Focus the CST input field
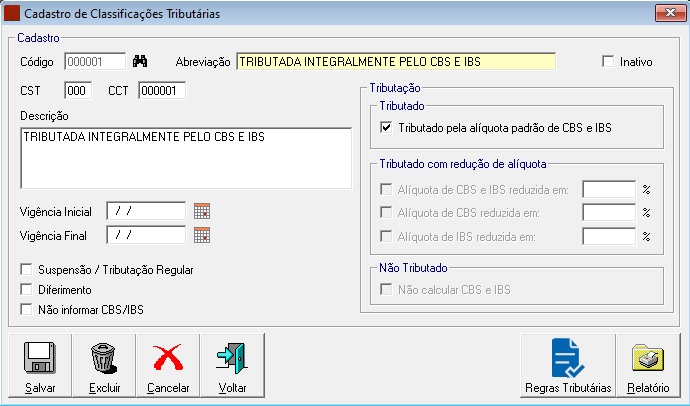The height and width of the screenshot is (406, 690). point(77,91)
